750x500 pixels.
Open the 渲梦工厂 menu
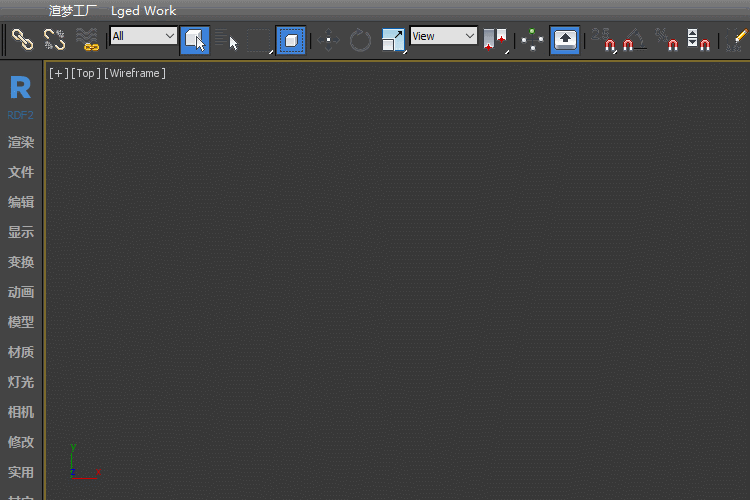[x=73, y=11]
